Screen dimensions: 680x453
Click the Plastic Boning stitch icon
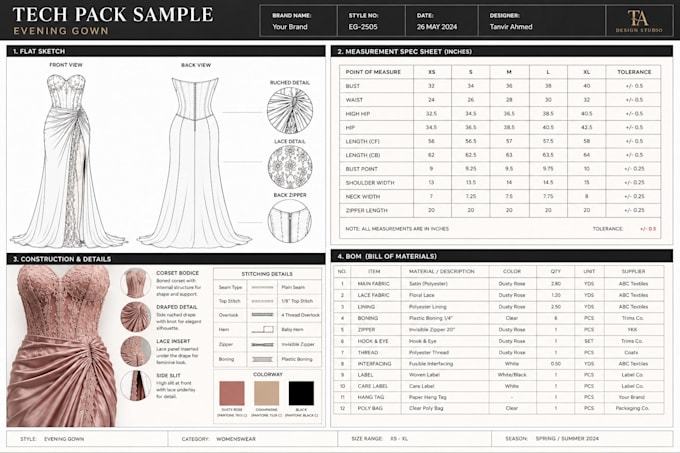coord(262,359)
